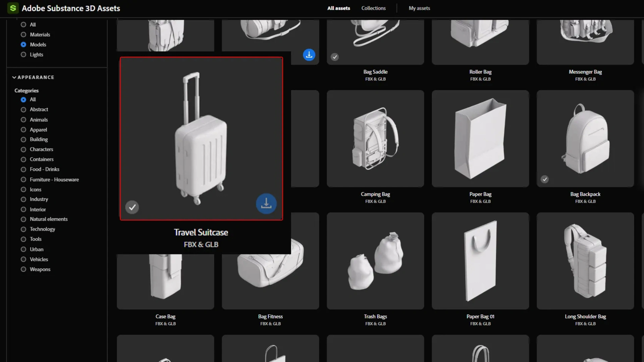
Task: Open the Long Shoulder Bag asset
Action: pos(585,261)
